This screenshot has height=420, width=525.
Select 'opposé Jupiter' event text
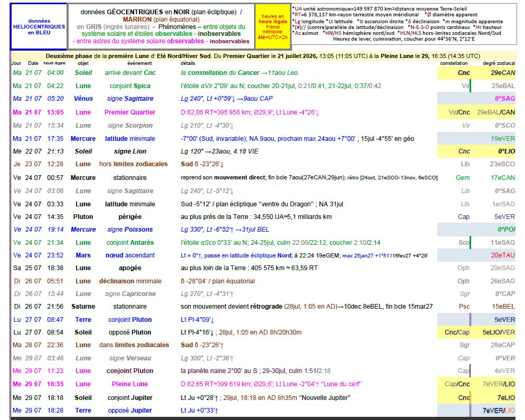(130, 411)
